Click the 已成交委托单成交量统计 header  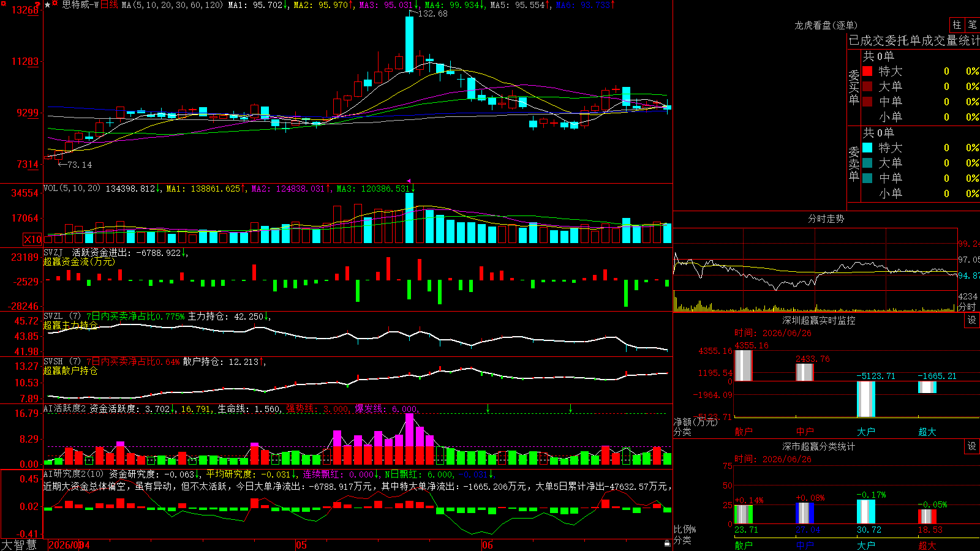(914, 40)
